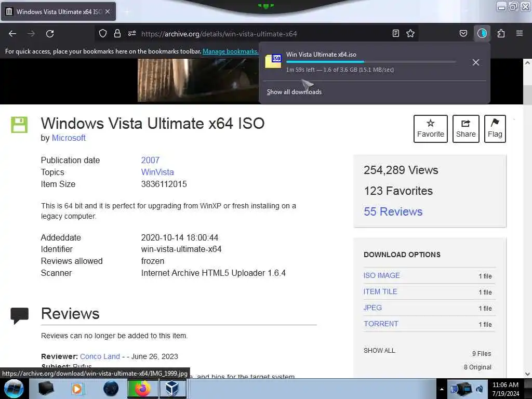Click the green floppy software item icon
This screenshot has height=399, width=532.
tap(19, 125)
